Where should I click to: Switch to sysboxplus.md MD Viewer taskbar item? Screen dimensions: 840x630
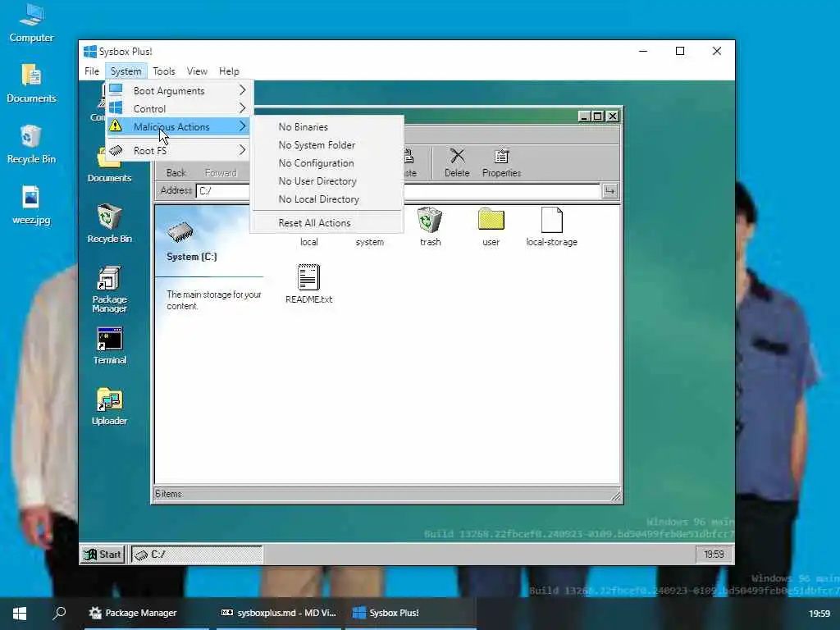279,613
